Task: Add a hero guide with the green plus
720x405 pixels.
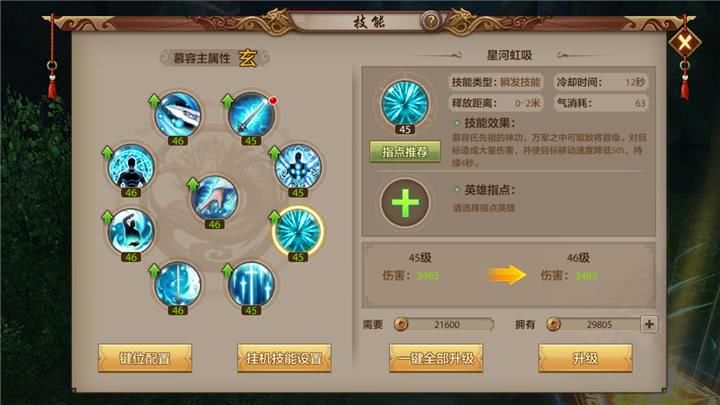Action: pyautogui.click(x=405, y=202)
